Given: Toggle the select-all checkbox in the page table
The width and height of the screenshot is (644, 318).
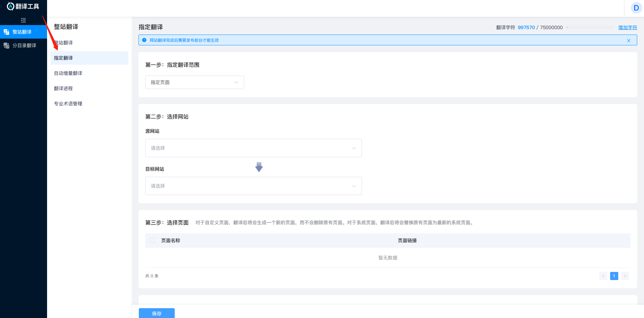Looking at the screenshot, I should point(152,240).
